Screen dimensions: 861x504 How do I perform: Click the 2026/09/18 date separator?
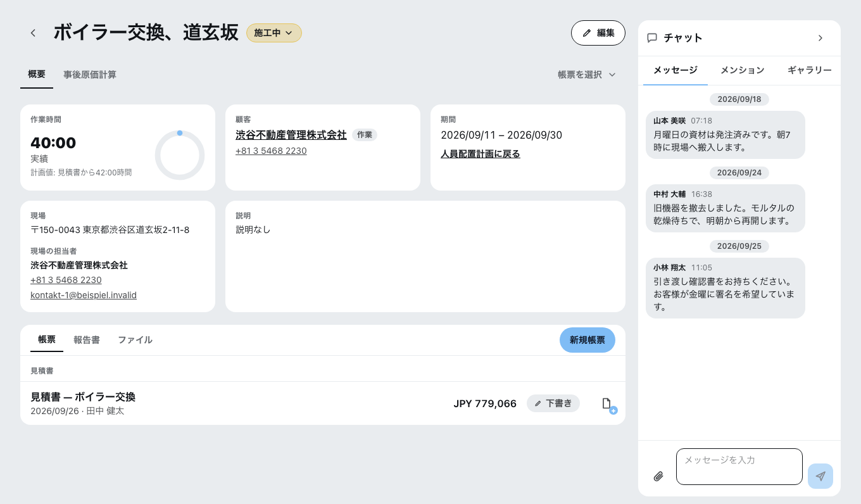(739, 99)
